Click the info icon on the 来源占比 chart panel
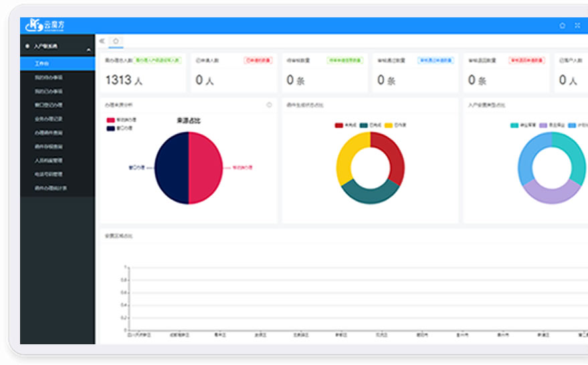 pyautogui.click(x=269, y=105)
